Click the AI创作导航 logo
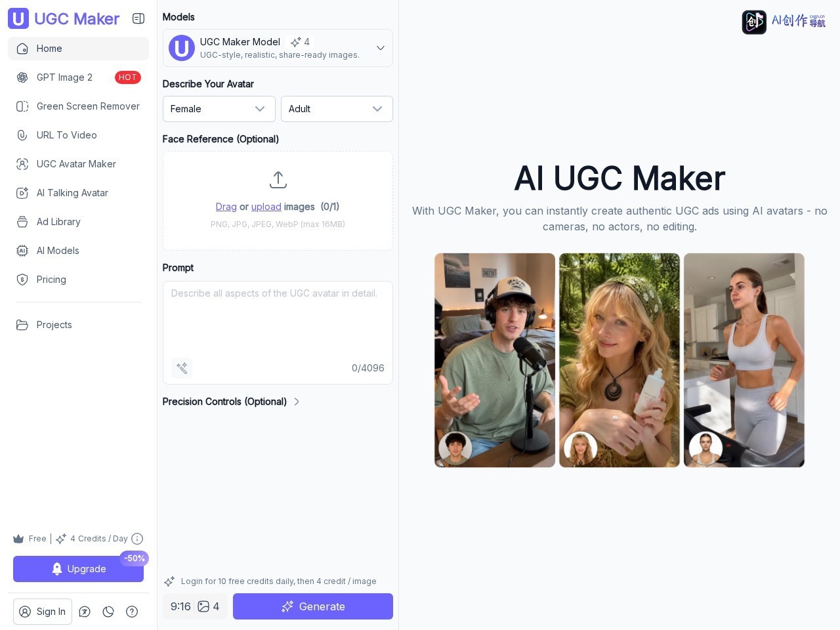The height and width of the screenshot is (630, 840). [x=784, y=22]
